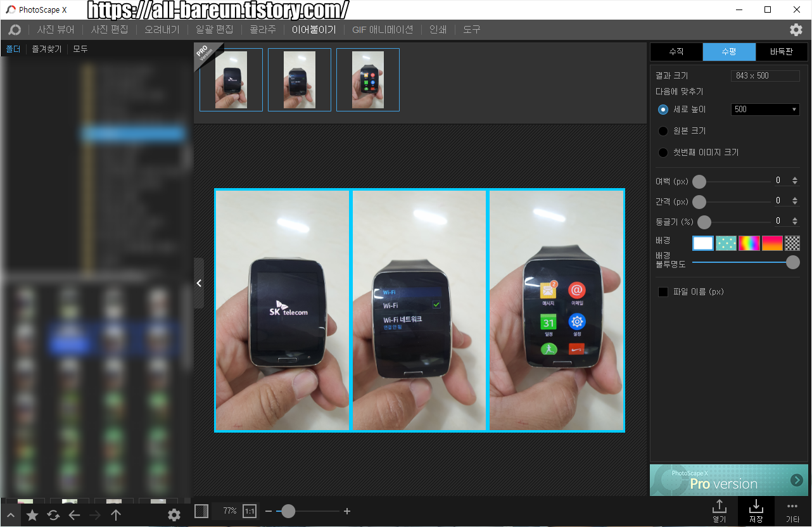Open the 일괄 편집 tab
This screenshot has height=527, width=812.
[215, 30]
